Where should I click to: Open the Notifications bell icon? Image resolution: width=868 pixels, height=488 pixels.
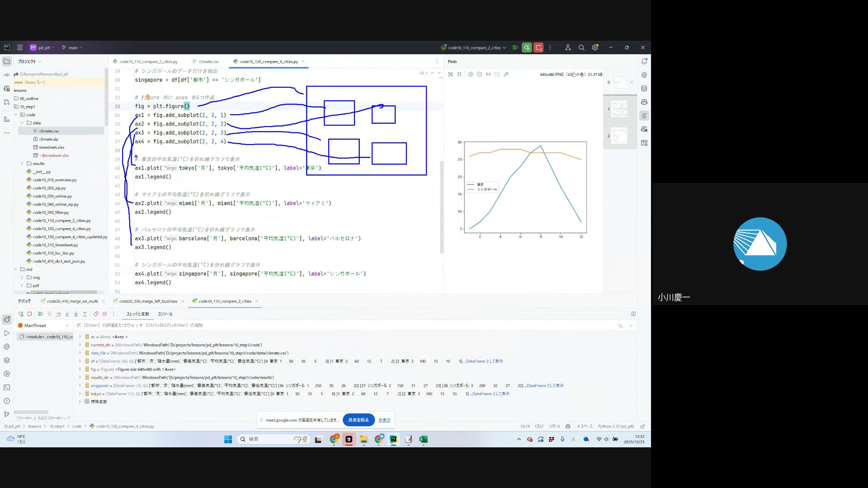pyautogui.click(x=644, y=61)
